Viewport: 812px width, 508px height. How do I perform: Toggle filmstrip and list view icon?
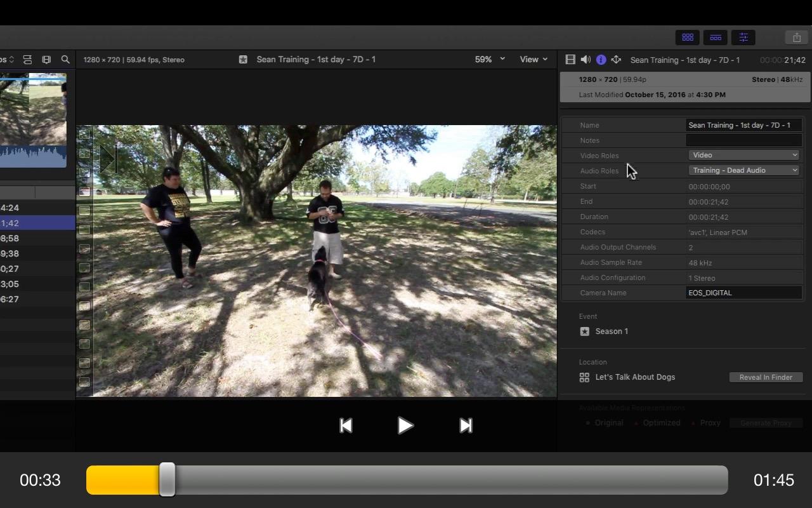pos(27,60)
